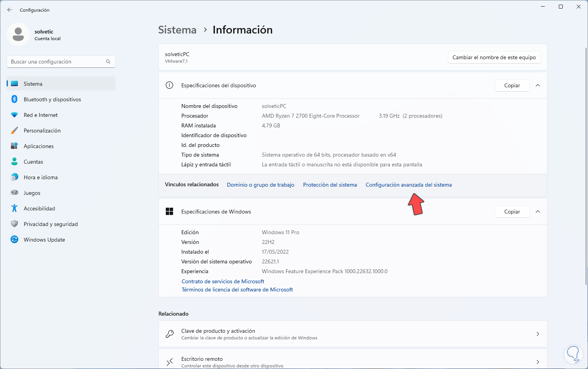
Task: Select Aplicaciones in the sidebar
Action: (39, 146)
